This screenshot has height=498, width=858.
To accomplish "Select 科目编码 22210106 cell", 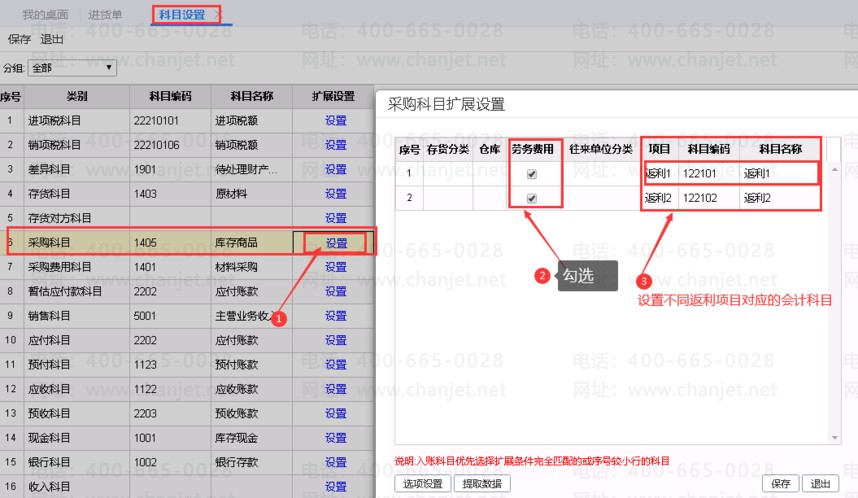I will 170,145.
